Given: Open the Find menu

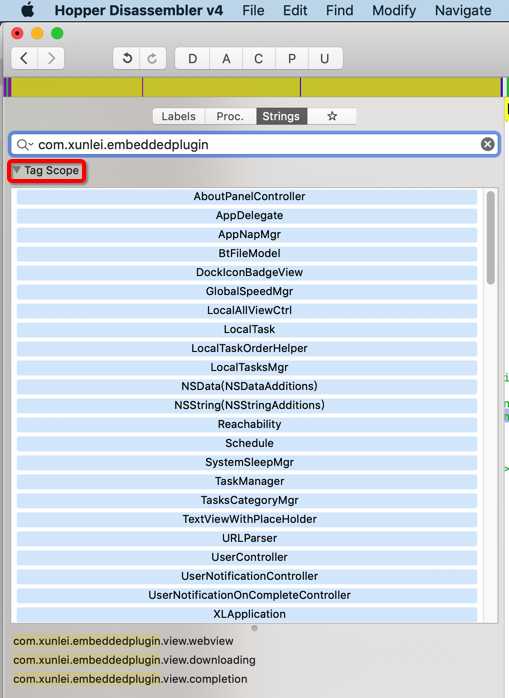Looking at the screenshot, I should [339, 10].
